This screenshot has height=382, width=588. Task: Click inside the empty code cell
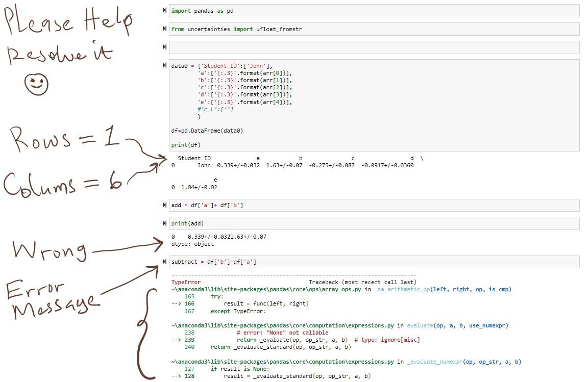pyautogui.click(x=357, y=46)
